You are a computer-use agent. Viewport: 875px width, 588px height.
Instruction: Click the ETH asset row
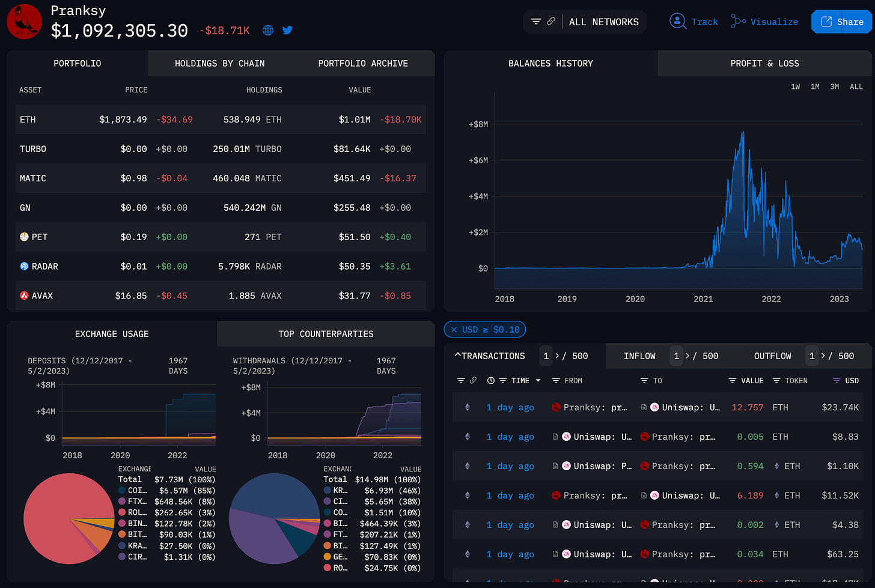(221, 120)
